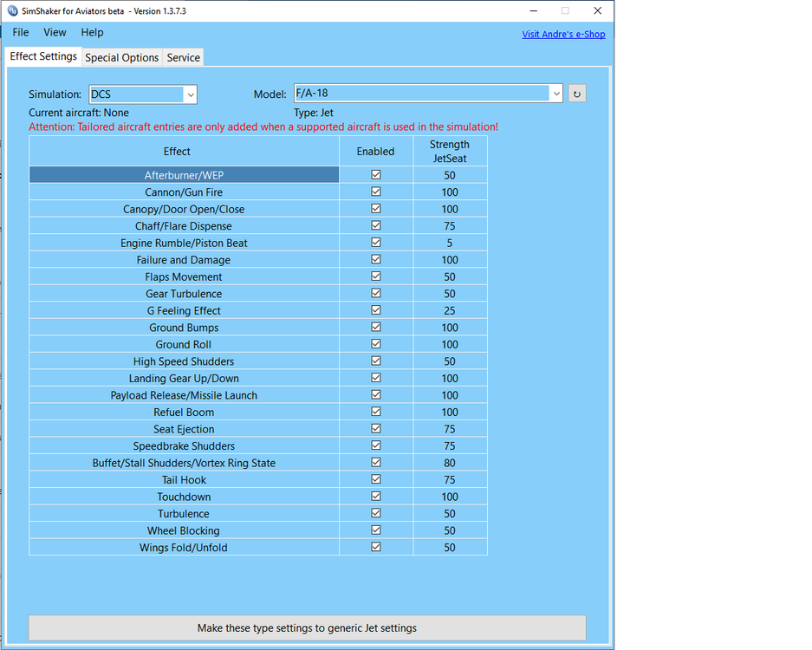Disable the Cannon/Gun Fire effect checkbox
Viewport: 812px width, 650px height.
[x=376, y=192]
